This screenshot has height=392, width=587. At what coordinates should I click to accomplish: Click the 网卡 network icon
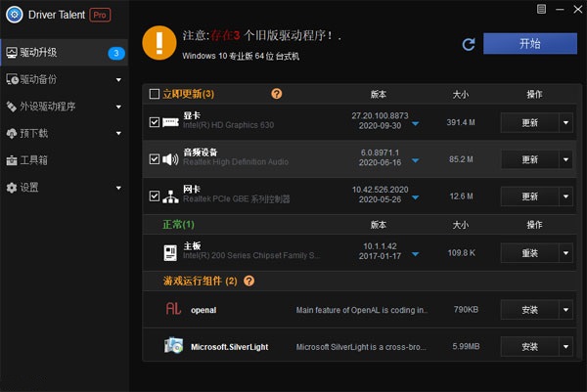[x=170, y=196]
